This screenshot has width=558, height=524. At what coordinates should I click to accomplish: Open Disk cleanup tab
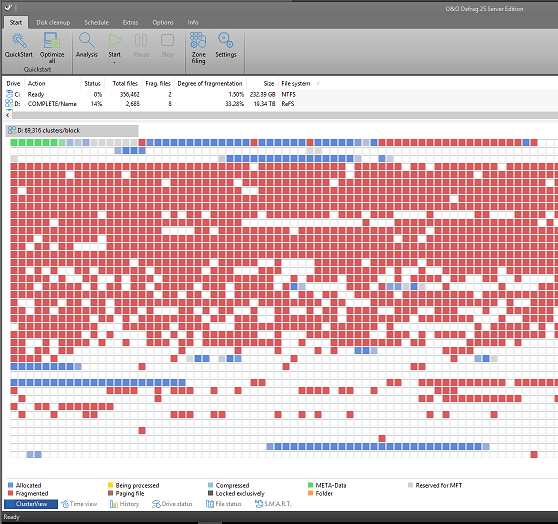[x=53, y=22]
